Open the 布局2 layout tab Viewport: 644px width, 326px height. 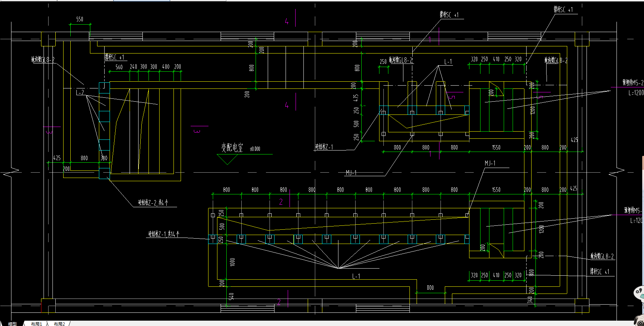(59, 324)
